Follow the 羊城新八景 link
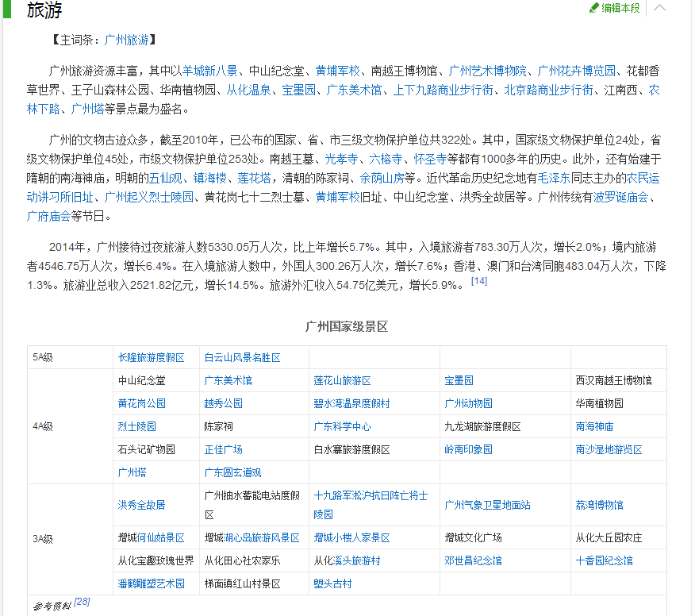Viewport: 695px width, 616px height. pos(210,71)
